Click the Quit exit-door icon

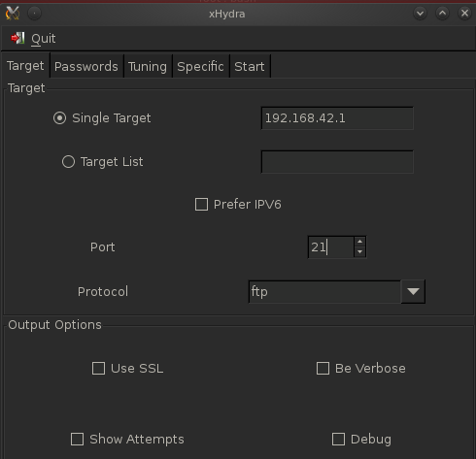pyautogui.click(x=17, y=38)
